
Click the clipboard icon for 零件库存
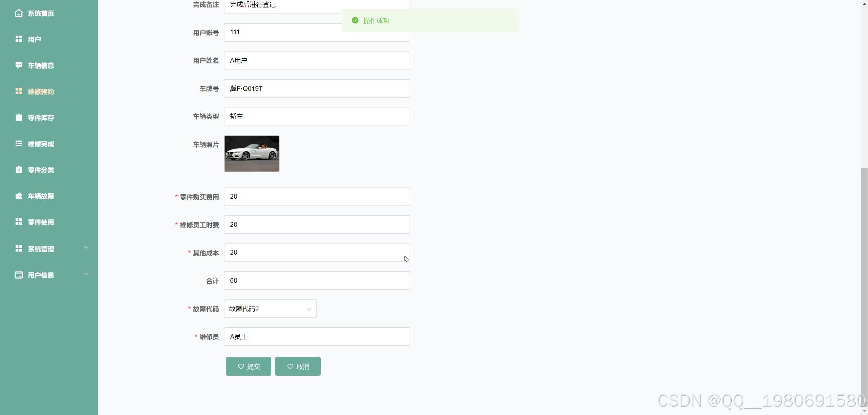pyautogui.click(x=19, y=117)
